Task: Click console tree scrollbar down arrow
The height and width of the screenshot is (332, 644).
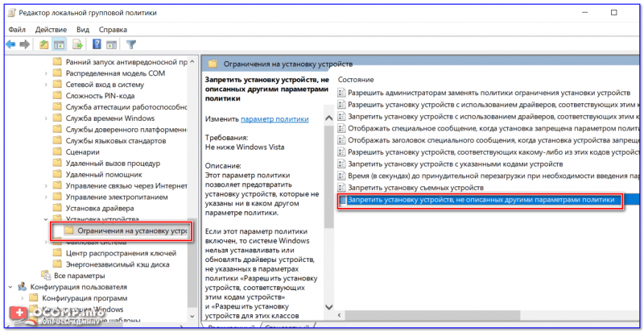Action: pos(192,316)
